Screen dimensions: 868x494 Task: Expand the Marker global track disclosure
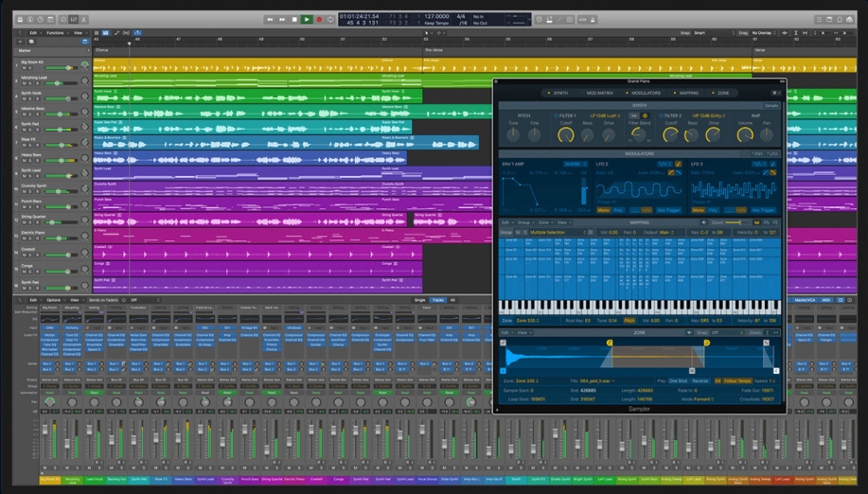pyautogui.click(x=88, y=50)
